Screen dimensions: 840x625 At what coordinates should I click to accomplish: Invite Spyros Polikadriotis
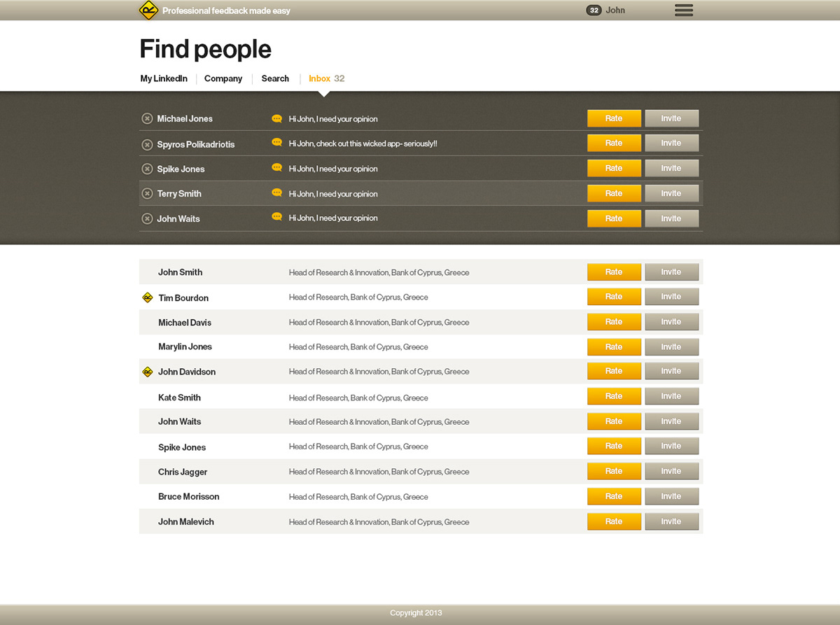coord(671,143)
